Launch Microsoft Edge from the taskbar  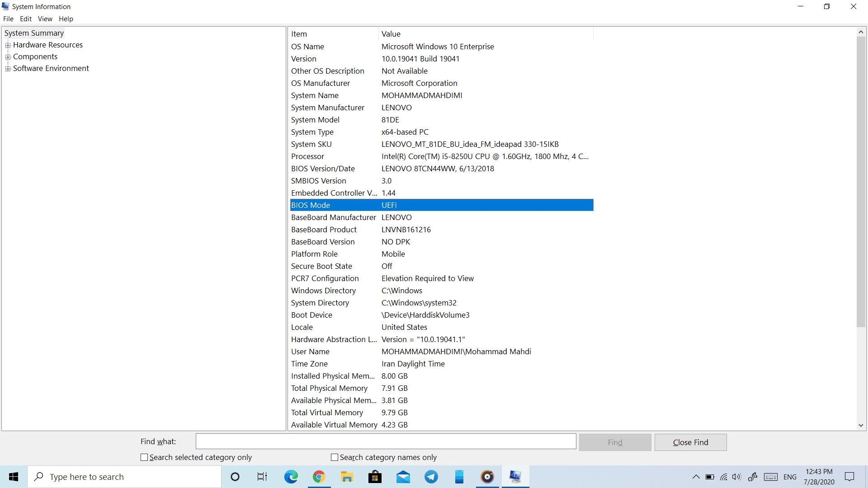click(291, 477)
